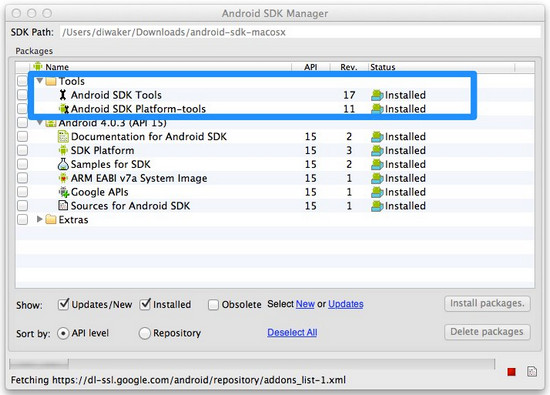550x395 pixels.
Task: Click the ARM EABI v7a System Image icon
Action: click(x=63, y=178)
